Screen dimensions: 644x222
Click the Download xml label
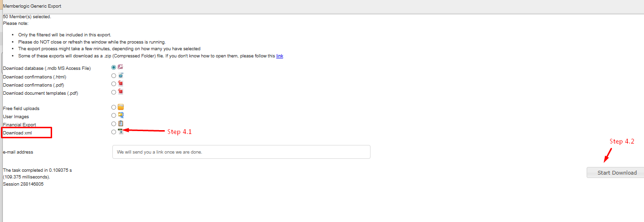point(17,133)
